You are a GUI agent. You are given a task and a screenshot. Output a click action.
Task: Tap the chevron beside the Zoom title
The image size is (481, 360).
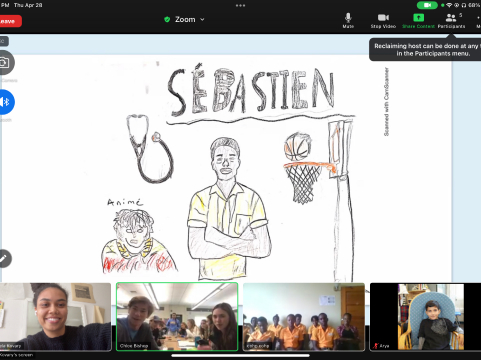point(202,20)
